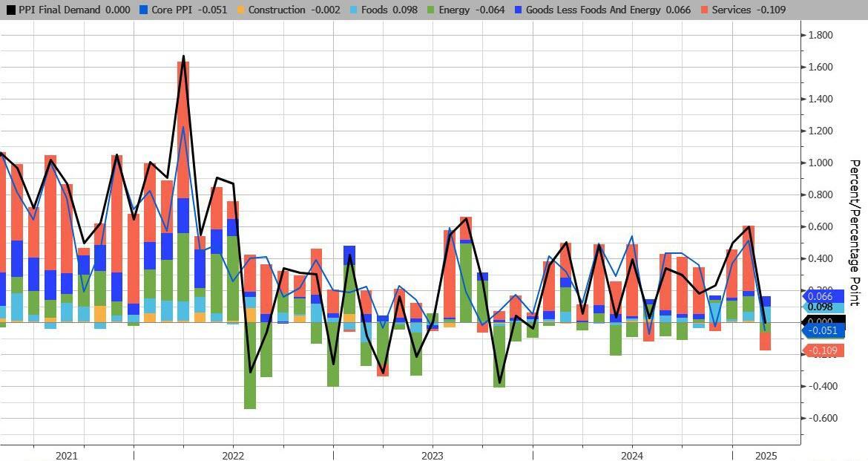The width and height of the screenshot is (868, 461).
Task: Click the red Services legend swatch
Action: point(703,10)
